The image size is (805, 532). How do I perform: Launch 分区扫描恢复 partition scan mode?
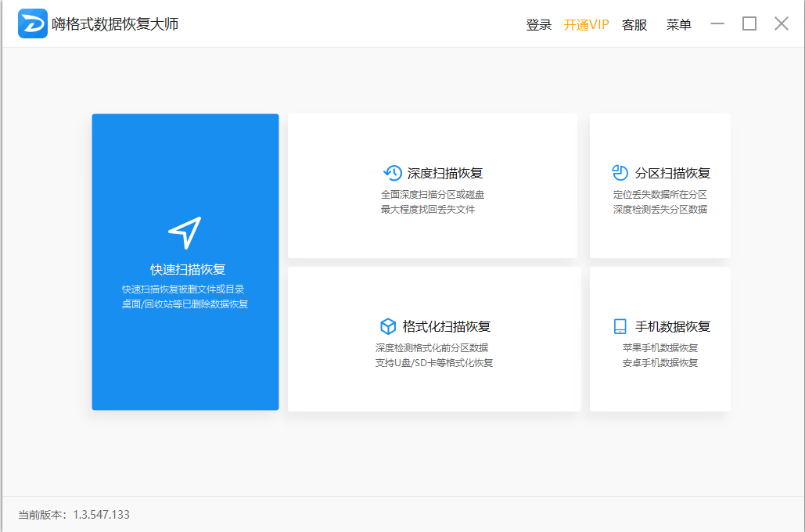pyautogui.click(x=659, y=185)
